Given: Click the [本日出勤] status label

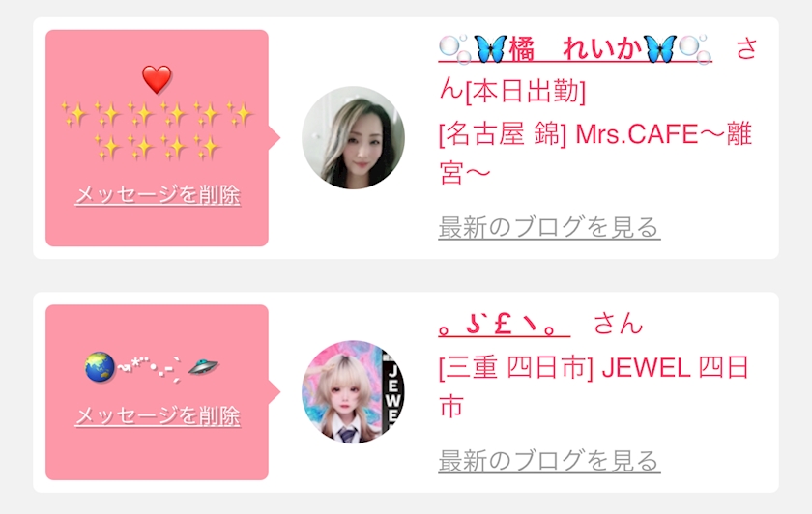Looking at the screenshot, I should pyautogui.click(x=526, y=92).
